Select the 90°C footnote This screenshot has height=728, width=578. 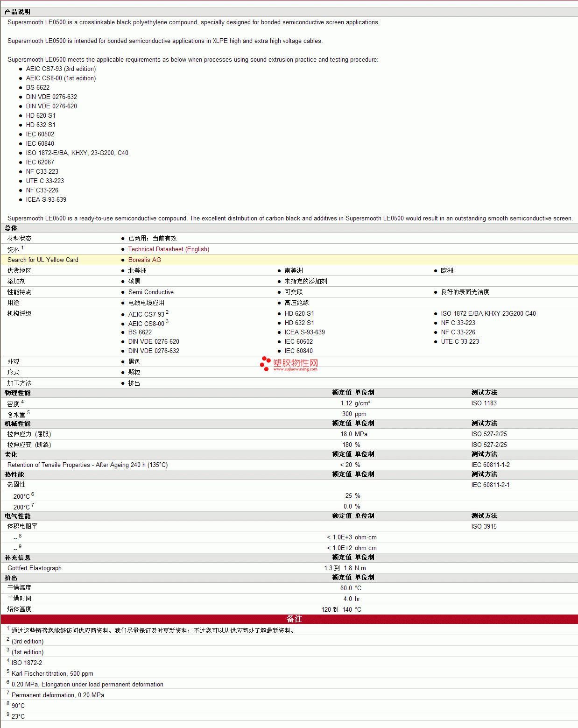click(x=18, y=706)
